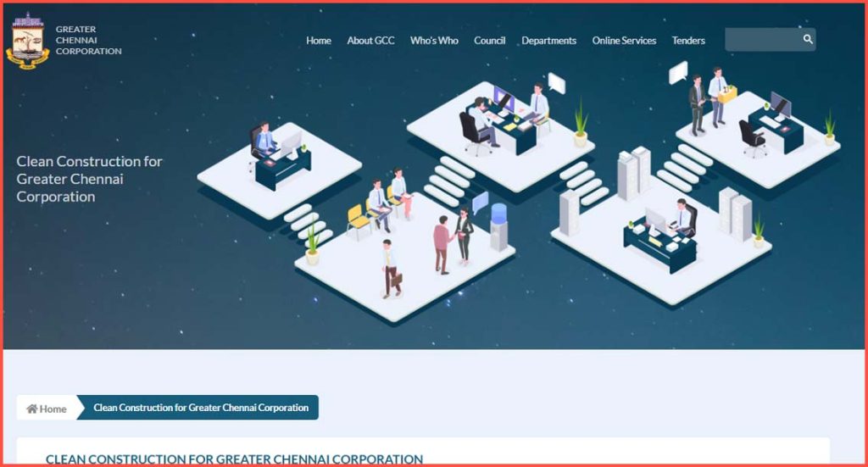Viewport: 868px width, 467px height.
Task: Click the blue water cooler illustration
Action: tap(499, 227)
